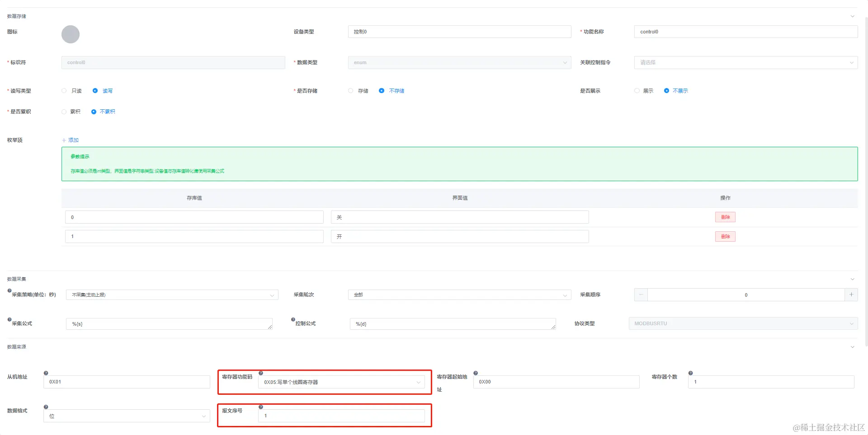
Task: Click the 采集公式 text area
Action: point(169,323)
